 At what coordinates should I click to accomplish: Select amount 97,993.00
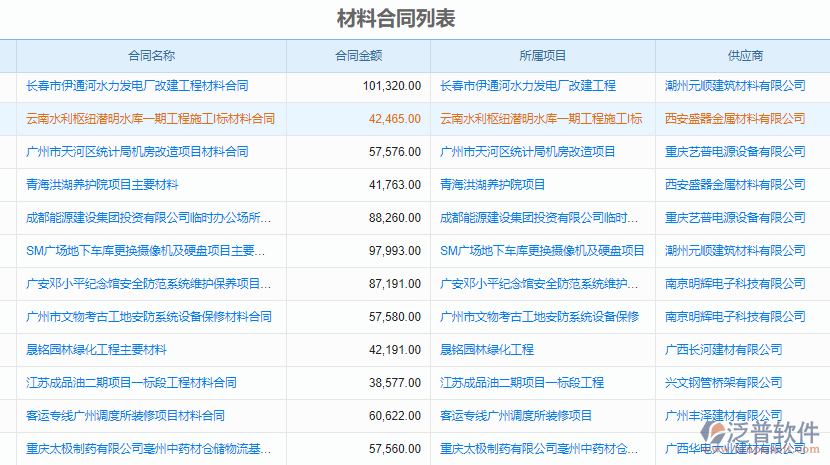(x=395, y=251)
